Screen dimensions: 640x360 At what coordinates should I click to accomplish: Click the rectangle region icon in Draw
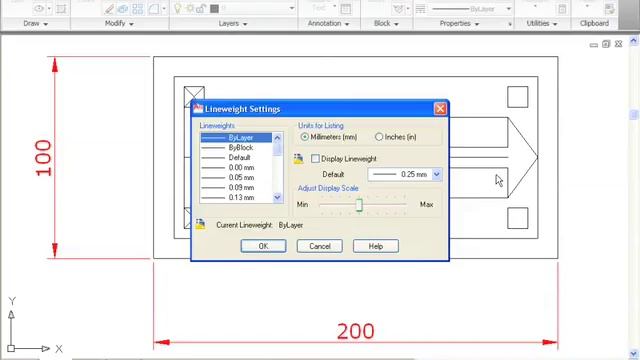click(61, 9)
